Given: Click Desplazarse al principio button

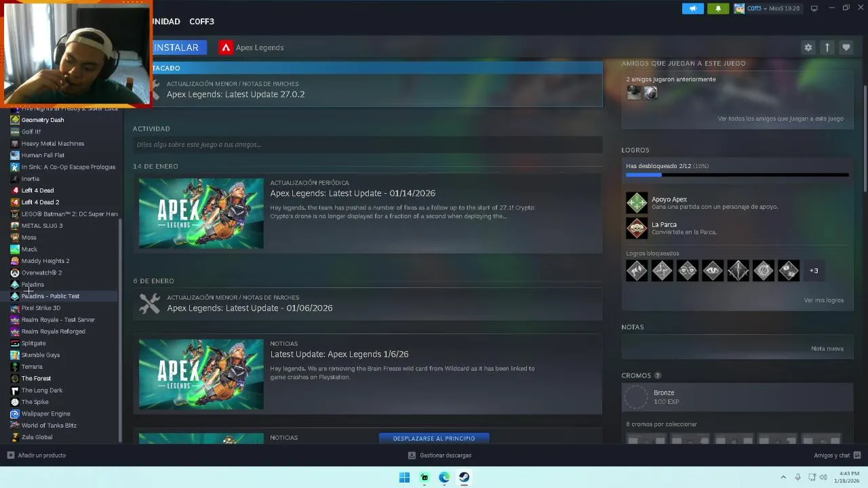Looking at the screenshot, I should 434,439.
